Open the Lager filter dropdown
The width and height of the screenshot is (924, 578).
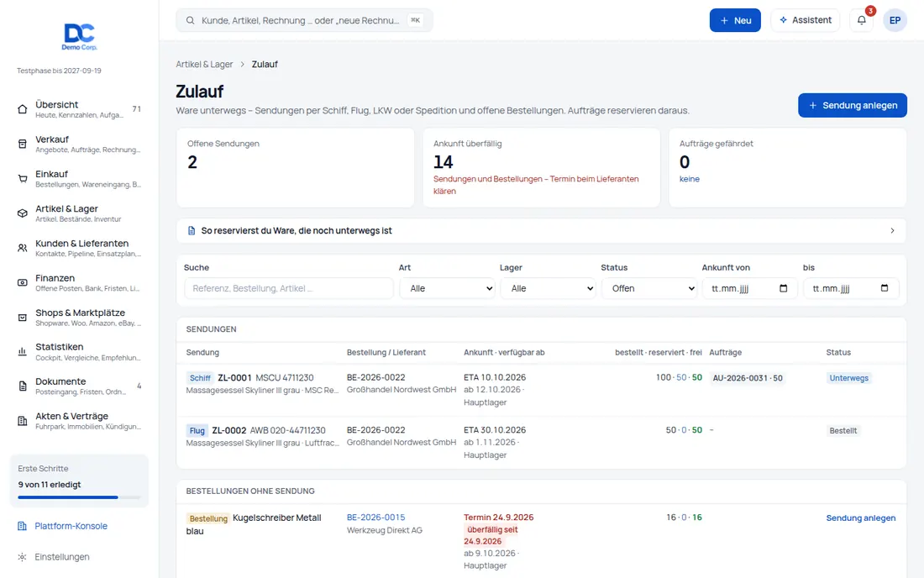click(x=549, y=288)
